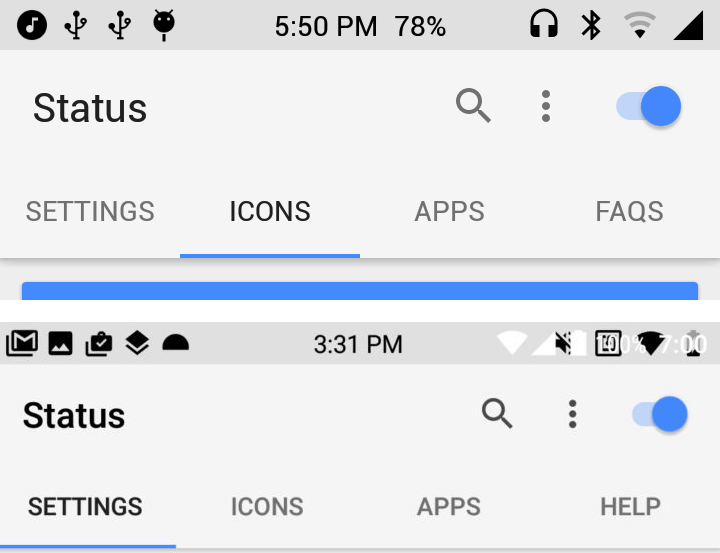Expand three-dot menu in the 3:31 PM screen

pyautogui.click(x=572, y=414)
